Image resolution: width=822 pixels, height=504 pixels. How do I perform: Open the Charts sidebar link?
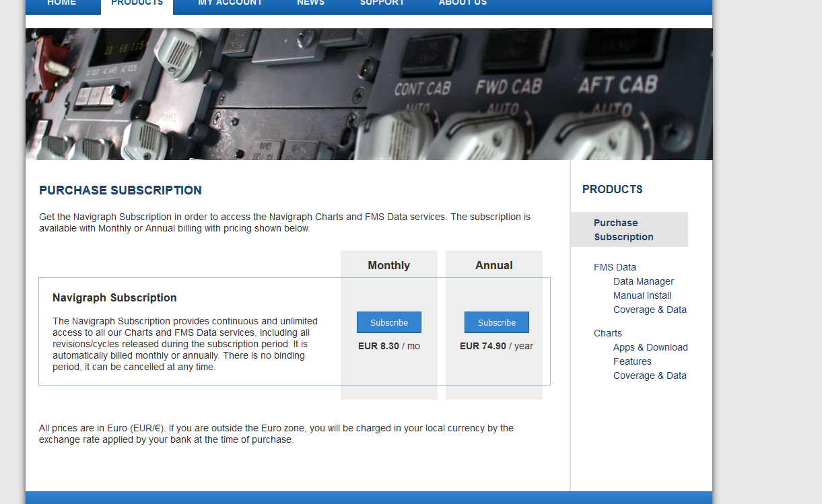pyautogui.click(x=608, y=333)
